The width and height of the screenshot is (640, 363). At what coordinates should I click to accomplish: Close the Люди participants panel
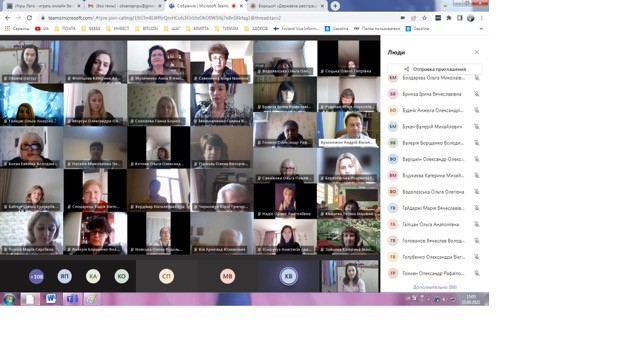point(476,52)
